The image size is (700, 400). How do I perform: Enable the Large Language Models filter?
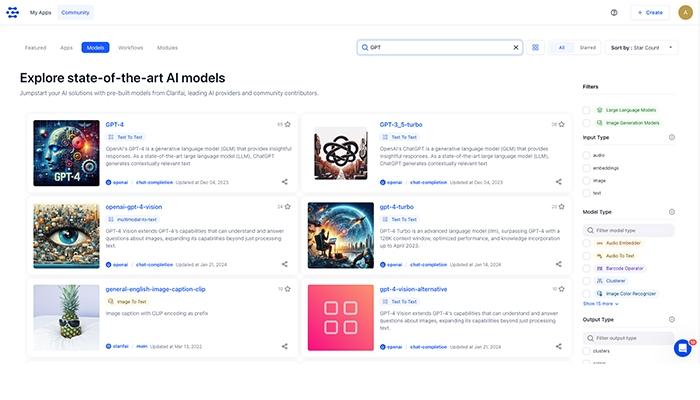586,110
